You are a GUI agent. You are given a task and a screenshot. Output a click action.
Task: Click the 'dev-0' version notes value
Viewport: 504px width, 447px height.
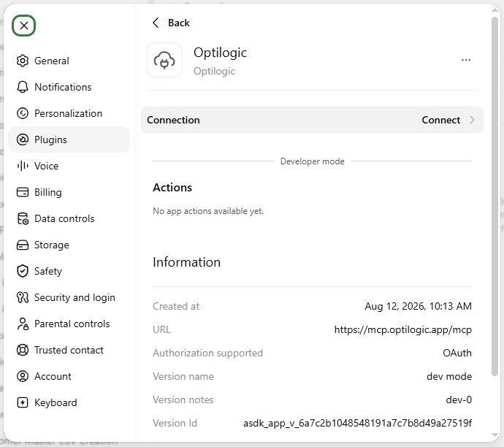tap(459, 400)
